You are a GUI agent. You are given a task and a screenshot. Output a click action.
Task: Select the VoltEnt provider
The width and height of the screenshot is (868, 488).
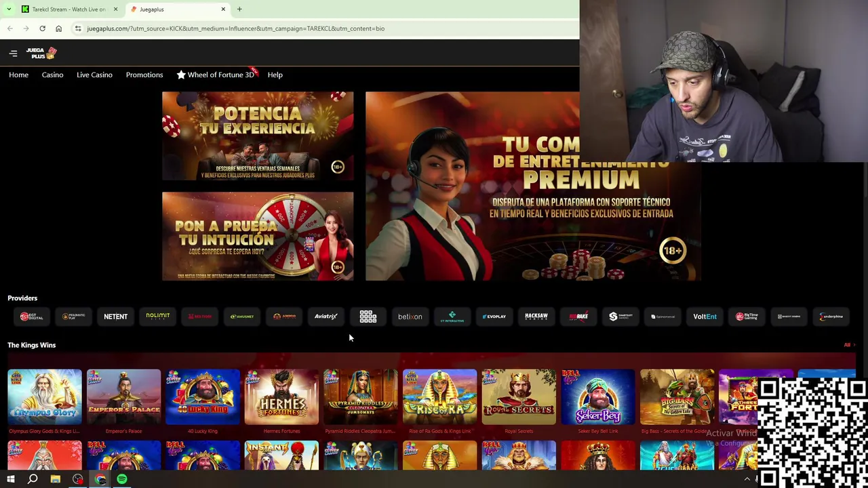tap(705, 317)
